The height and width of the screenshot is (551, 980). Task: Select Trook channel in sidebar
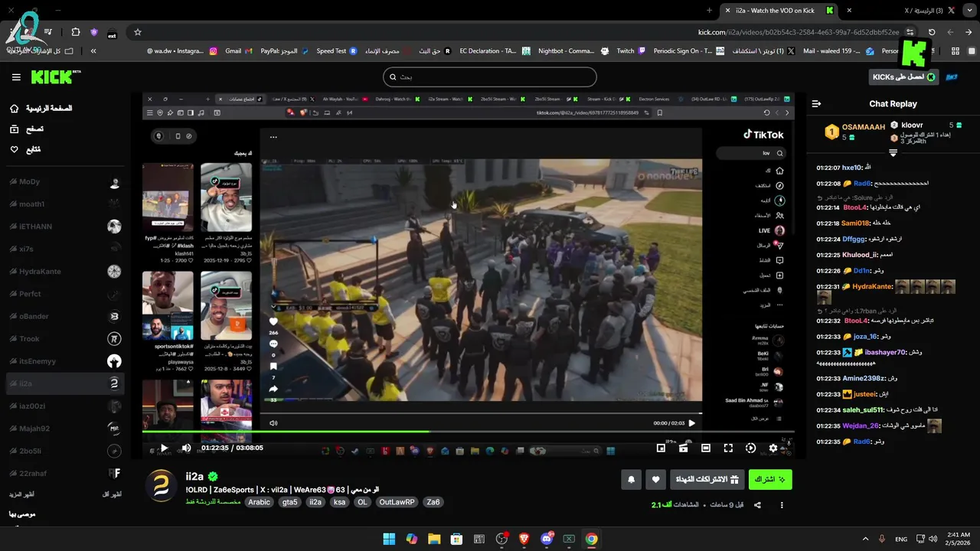[65, 339]
